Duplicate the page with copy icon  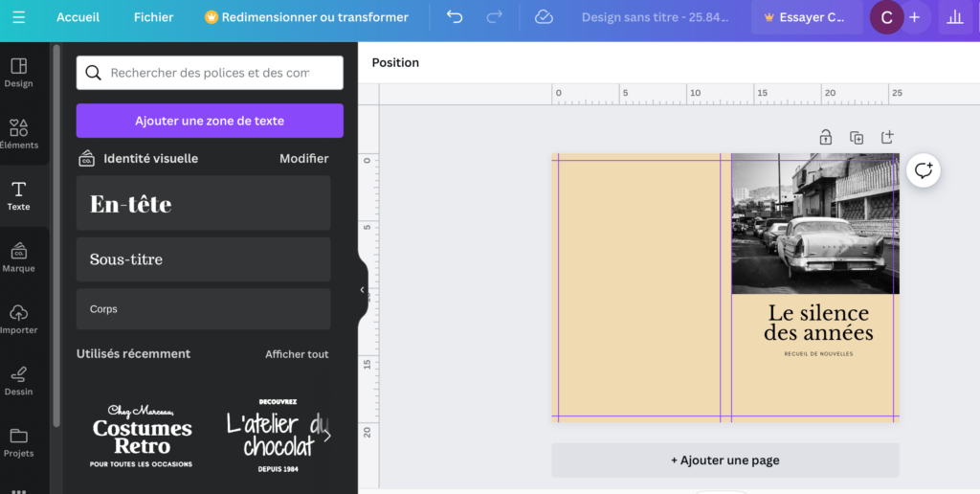click(x=857, y=138)
